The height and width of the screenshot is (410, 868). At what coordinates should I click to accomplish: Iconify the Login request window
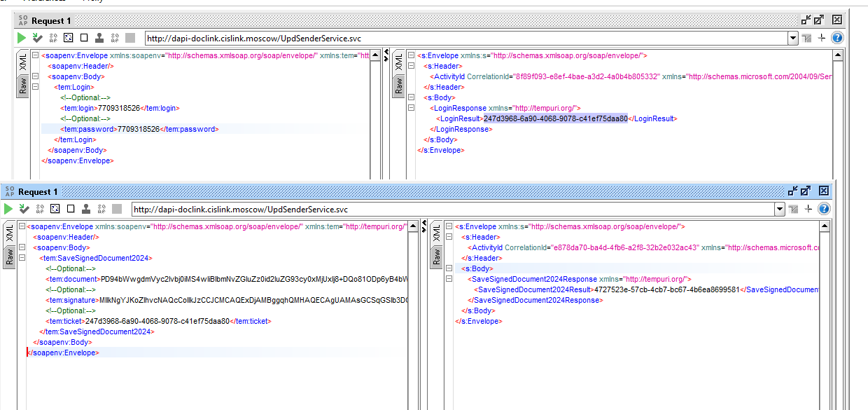point(806,20)
